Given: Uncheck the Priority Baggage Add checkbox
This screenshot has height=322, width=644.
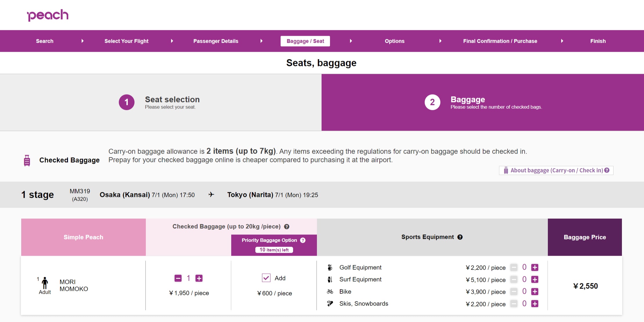Looking at the screenshot, I should click(266, 278).
